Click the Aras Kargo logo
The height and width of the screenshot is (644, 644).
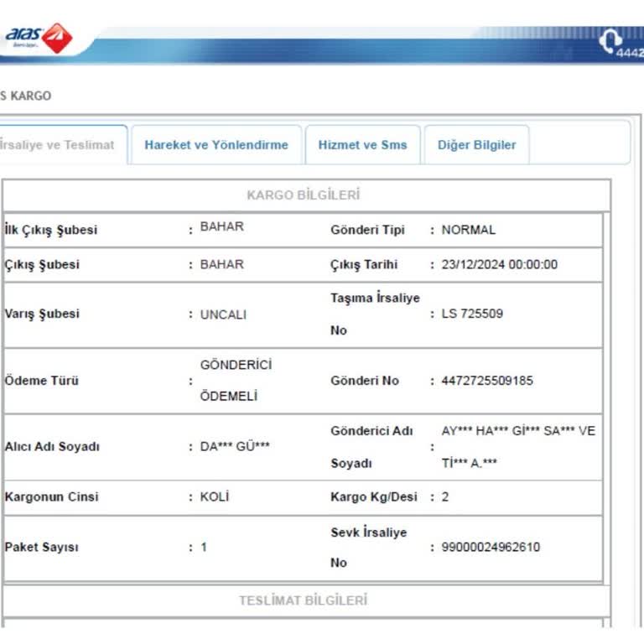tap(39, 38)
